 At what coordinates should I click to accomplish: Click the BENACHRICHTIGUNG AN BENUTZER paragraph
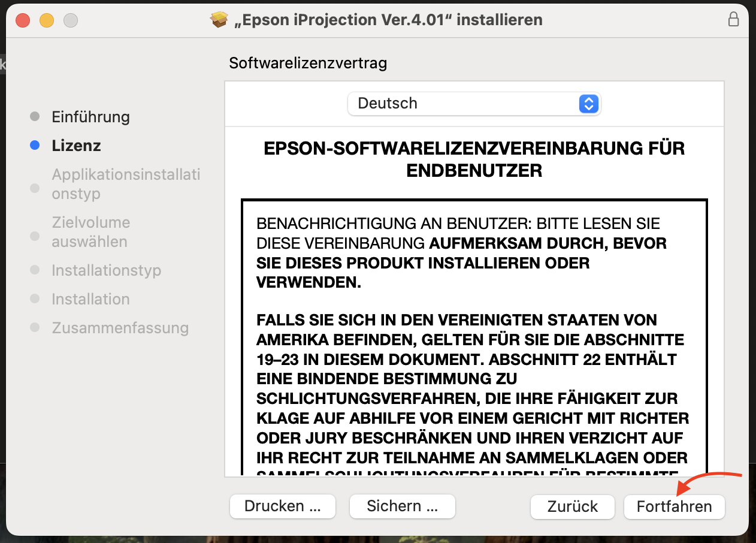[461, 253]
